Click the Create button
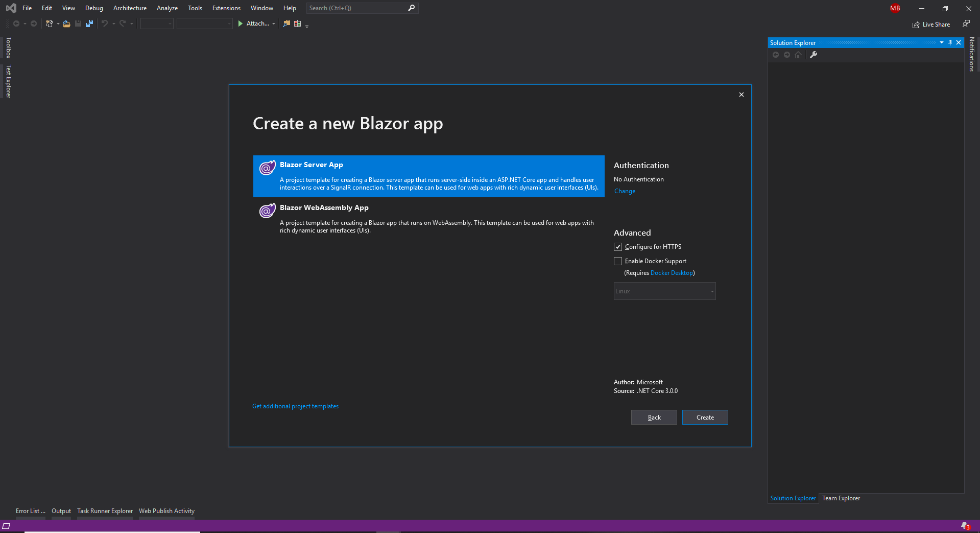This screenshot has height=533, width=980. [x=705, y=418]
